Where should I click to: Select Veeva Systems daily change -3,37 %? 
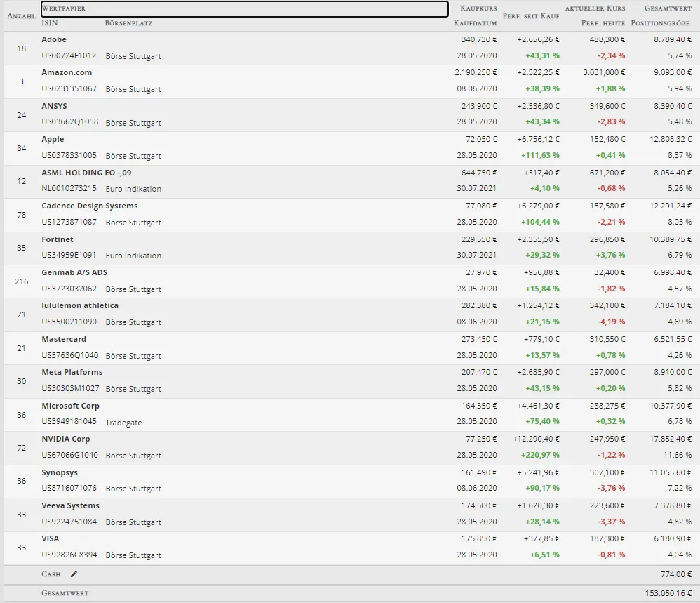611,522
